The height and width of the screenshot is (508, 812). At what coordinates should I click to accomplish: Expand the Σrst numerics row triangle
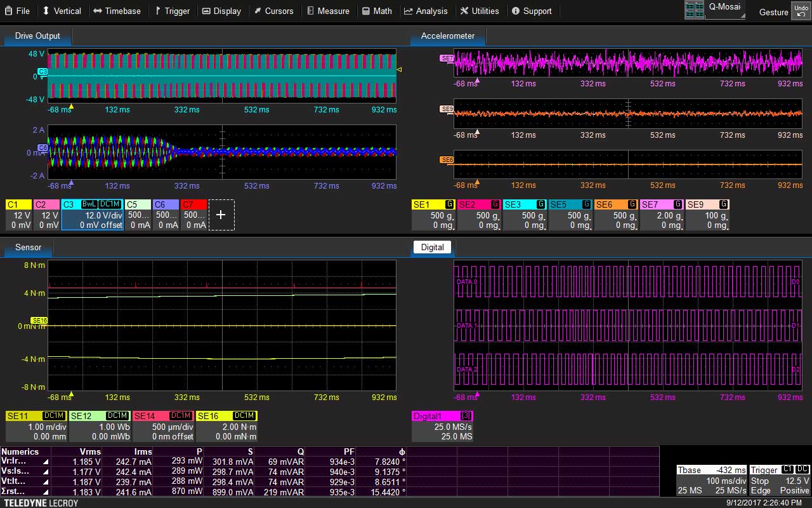[x=45, y=491]
